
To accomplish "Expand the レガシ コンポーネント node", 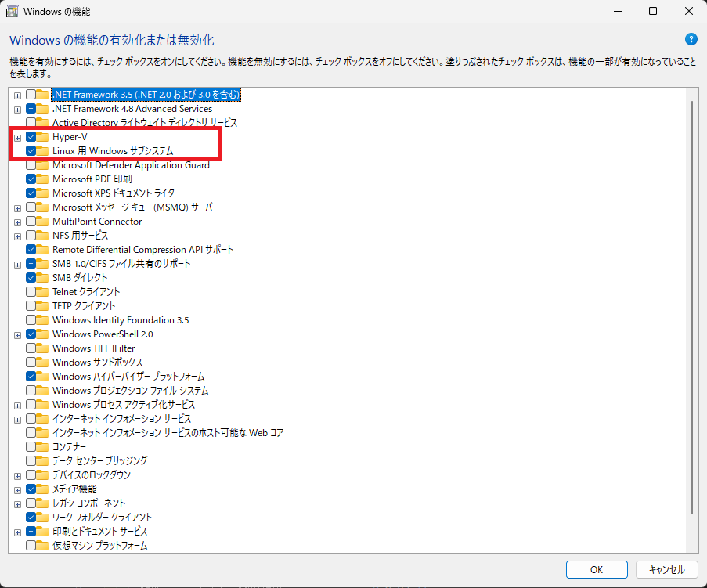I will (x=17, y=504).
